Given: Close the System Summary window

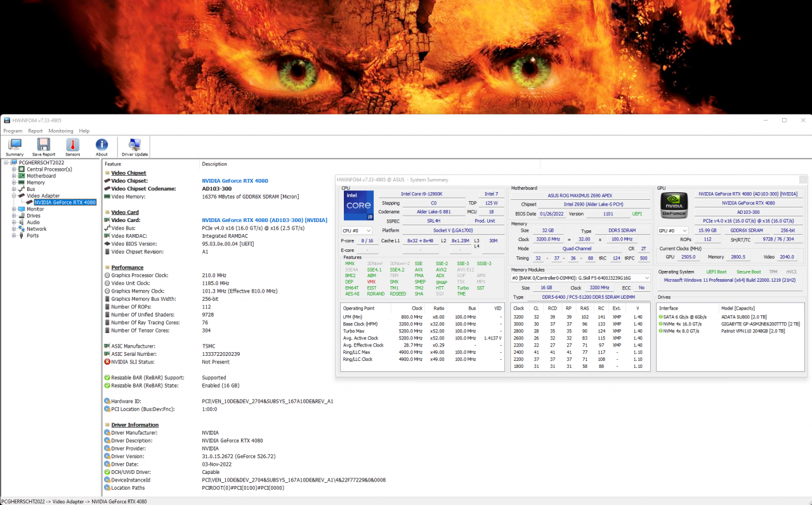Looking at the screenshot, I should 803,180.
